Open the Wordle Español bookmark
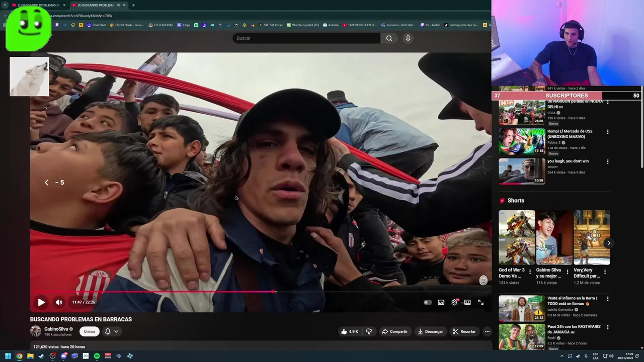The image size is (644, 362). point(302,25)
